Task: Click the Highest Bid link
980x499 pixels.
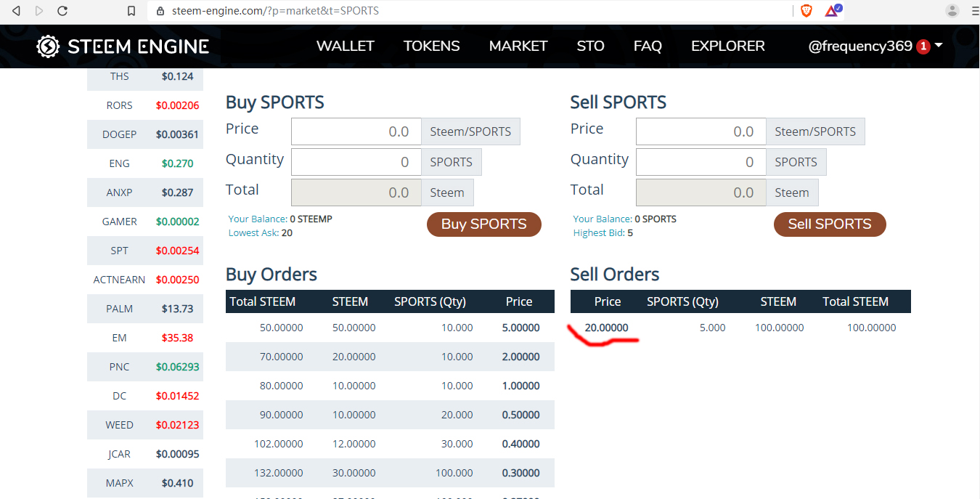Action: 599,233
